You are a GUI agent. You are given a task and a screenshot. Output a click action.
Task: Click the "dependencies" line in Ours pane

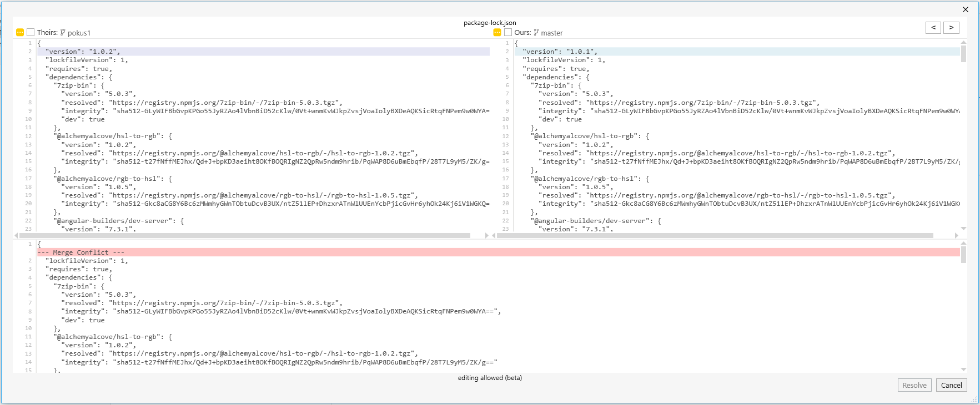556,77
